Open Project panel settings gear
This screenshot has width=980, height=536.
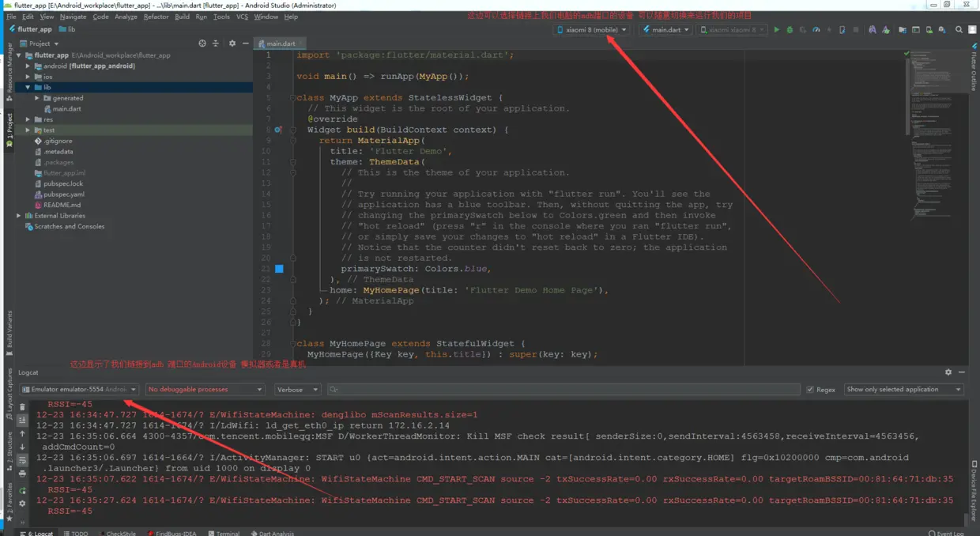[232, 43]
